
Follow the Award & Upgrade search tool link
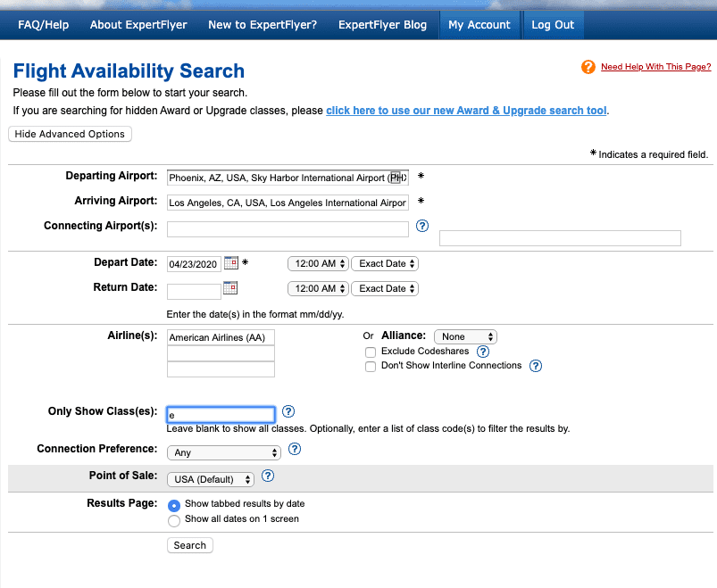click(466, 111)
